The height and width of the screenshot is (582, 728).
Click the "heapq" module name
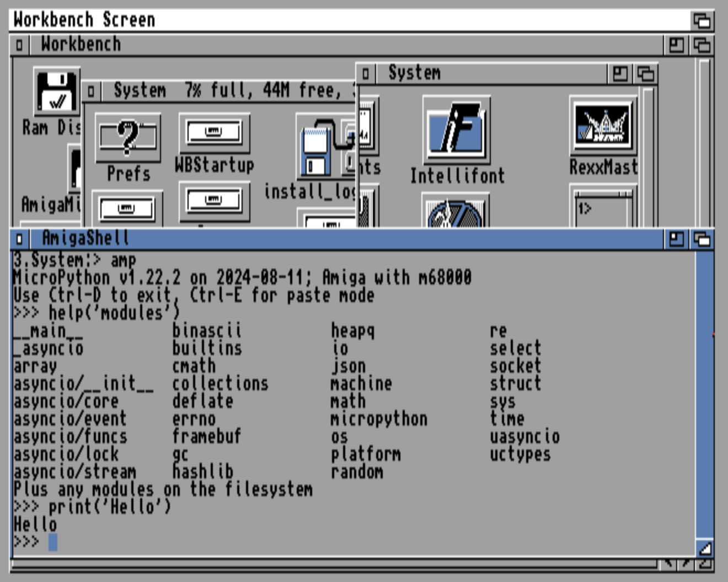coord(353,331)
